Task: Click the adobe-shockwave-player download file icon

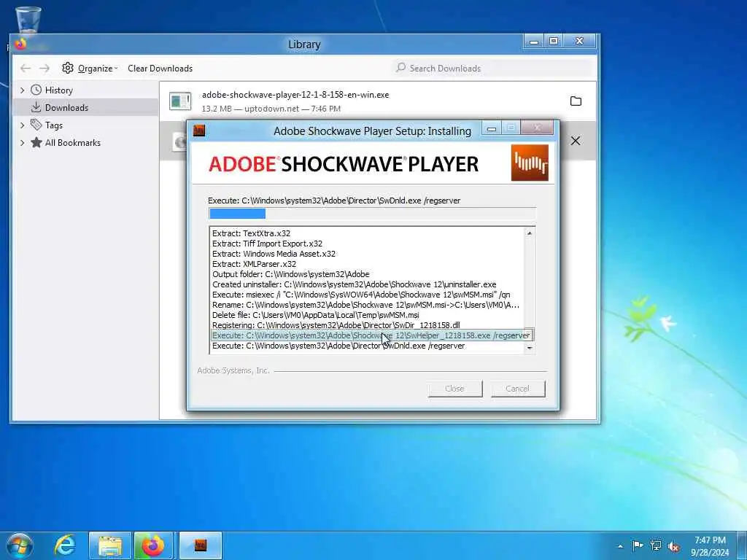Action: [x=180, y=101]
